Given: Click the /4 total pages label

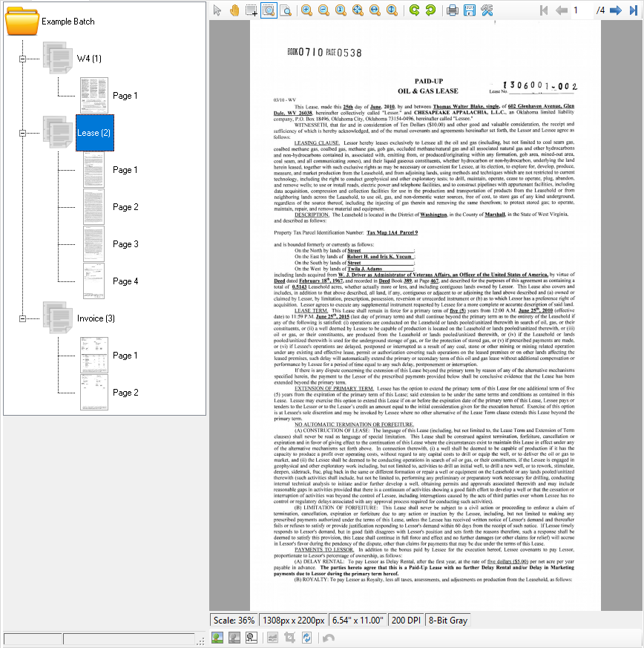Looking at the screenshot, I should (601, 10).
